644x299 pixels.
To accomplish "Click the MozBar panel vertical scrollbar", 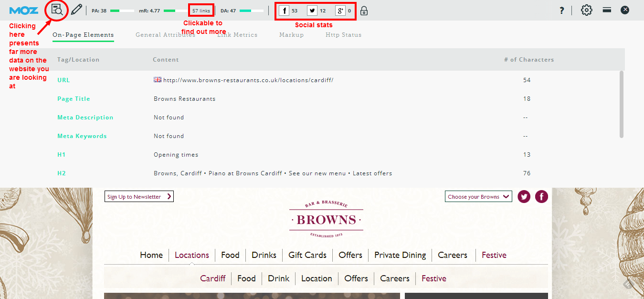I will coord(622,104).
